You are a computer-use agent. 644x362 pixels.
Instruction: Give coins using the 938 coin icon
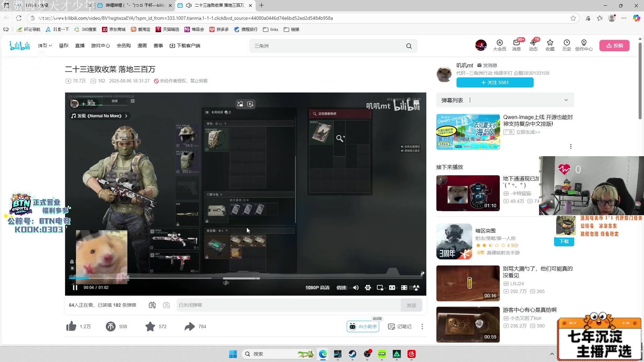click(111, 326)
